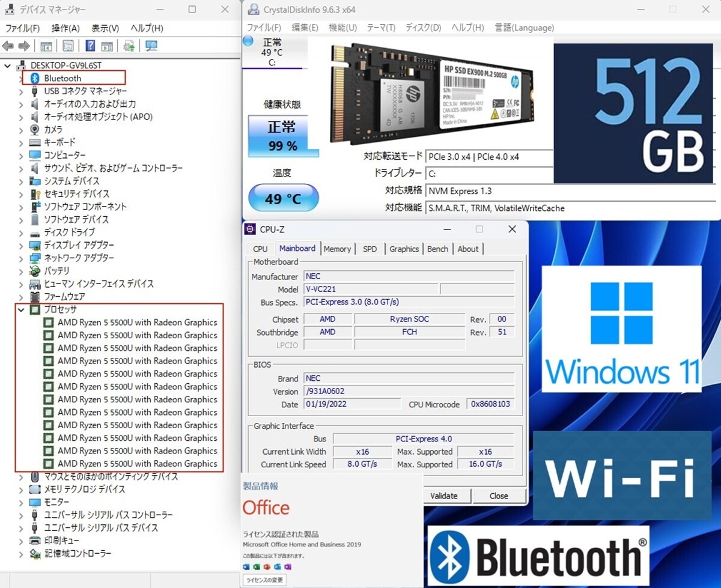Click the 0x8608103 CPU Microcode field

[490, 404]
